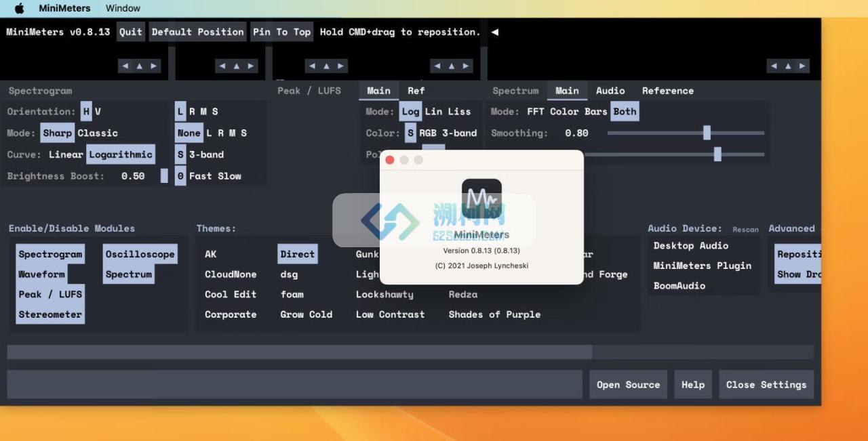This screenshot has width=868, height=441.
Task: Set Orientation to V
Action: click(98, 112)
